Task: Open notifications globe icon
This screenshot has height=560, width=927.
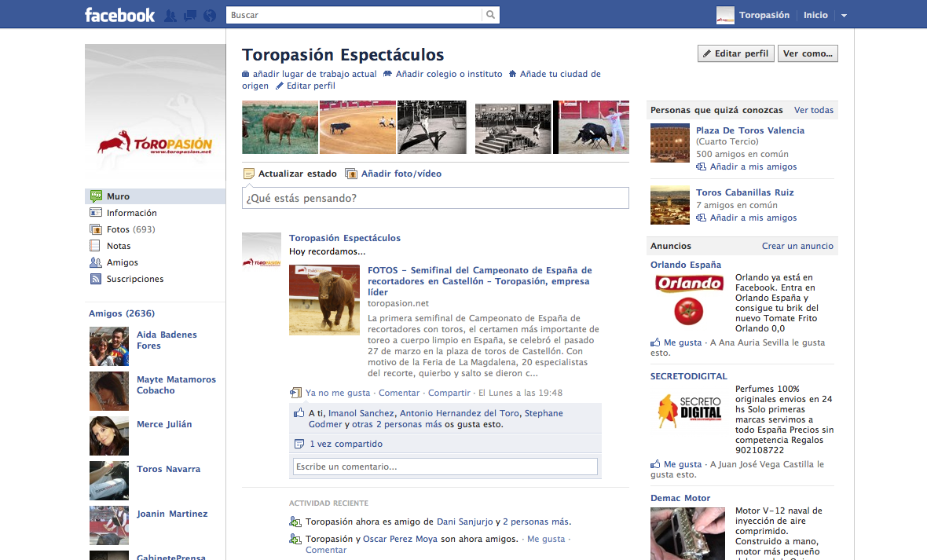Action: (209, 15)
